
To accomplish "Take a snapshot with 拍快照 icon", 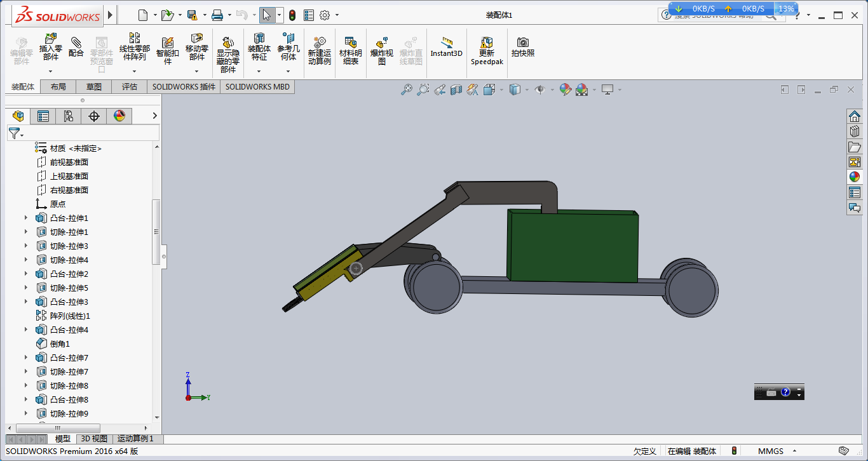I will pyautogui.click(x=523, y=43).
